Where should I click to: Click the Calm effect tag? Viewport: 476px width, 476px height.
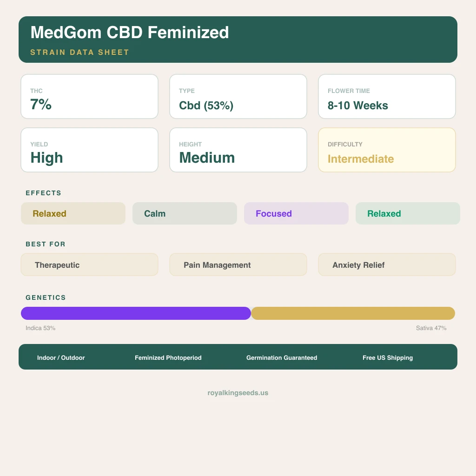point(185,213)
